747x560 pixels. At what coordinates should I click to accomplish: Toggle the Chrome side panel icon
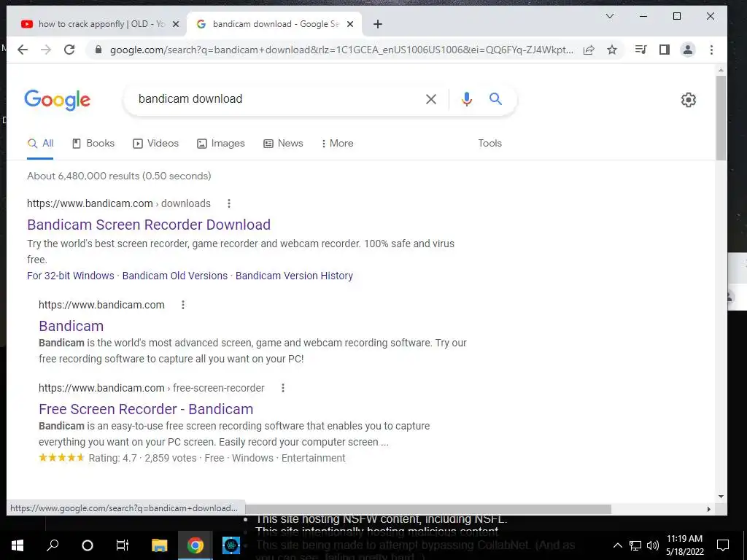point(665,50)
